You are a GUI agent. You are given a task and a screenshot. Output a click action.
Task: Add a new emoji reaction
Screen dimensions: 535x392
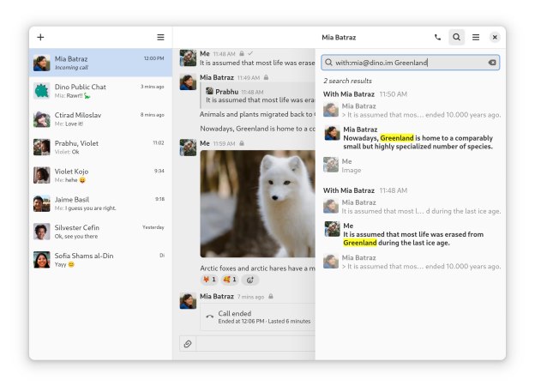(x=250, y=280)
